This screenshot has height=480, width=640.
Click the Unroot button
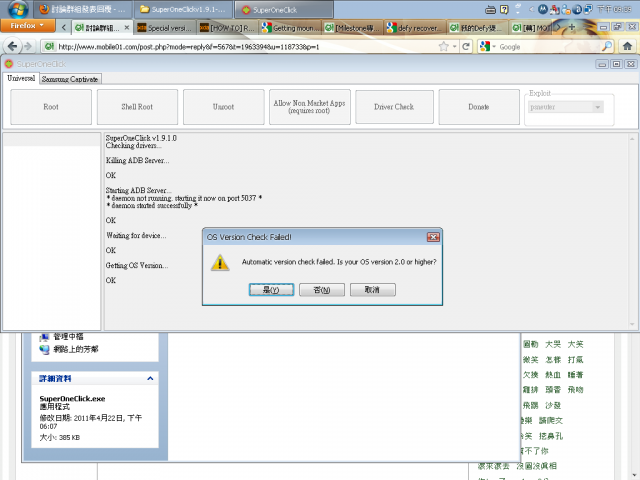pyautogui.click(x=224, y=107)
